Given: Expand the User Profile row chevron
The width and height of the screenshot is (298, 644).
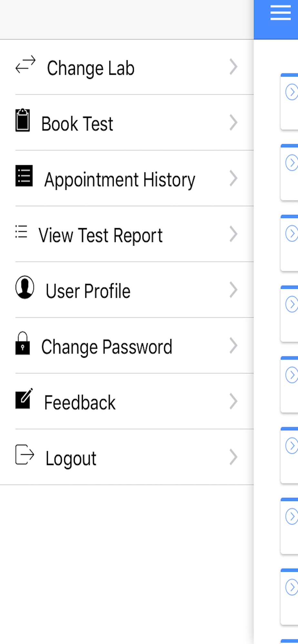Looking at the screenshot, I should [233, 289].
